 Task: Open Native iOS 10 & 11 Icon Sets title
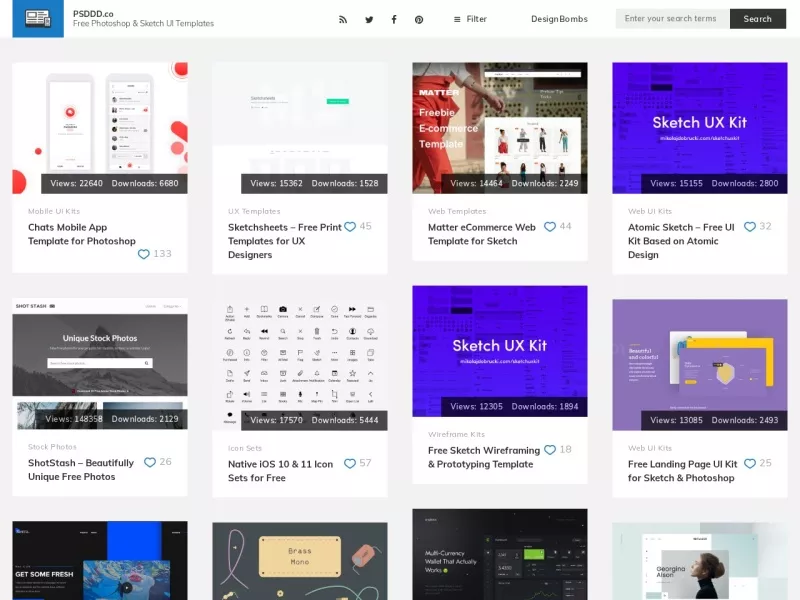coord(280,471)
